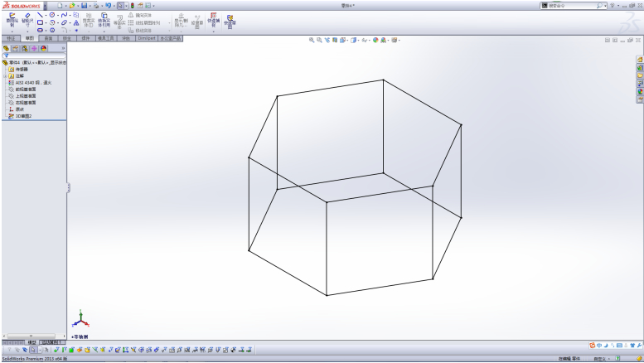644x363 pixels.
Task: Switch to the 钣金 (Sheet Metal) tab
Action: point(67,38)
